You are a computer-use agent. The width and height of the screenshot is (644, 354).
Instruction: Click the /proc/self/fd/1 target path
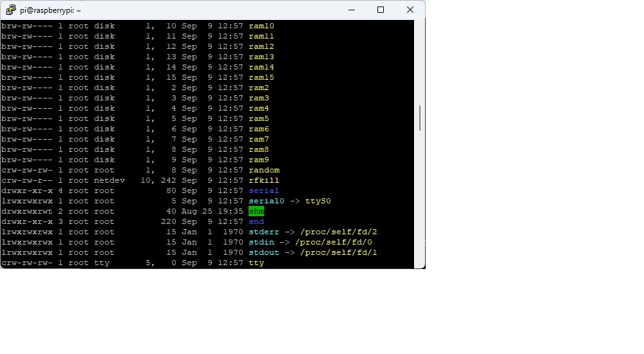[339, 252]
